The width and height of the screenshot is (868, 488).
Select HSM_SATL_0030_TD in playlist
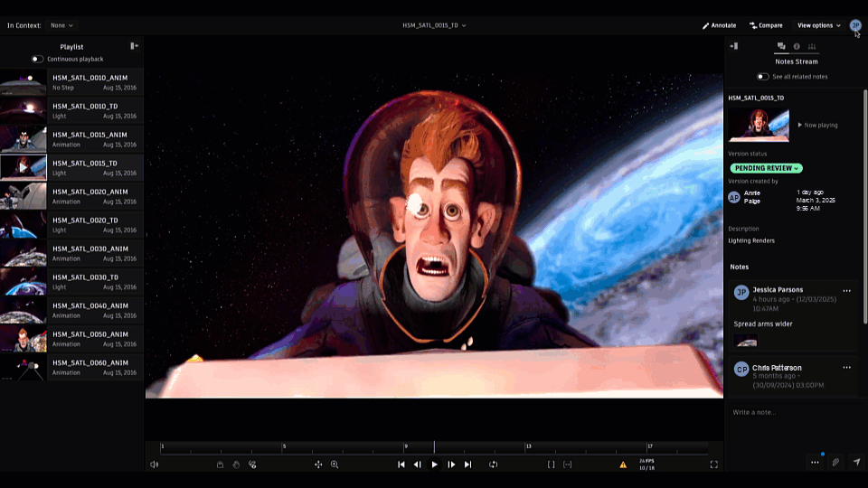pos(72,282)
